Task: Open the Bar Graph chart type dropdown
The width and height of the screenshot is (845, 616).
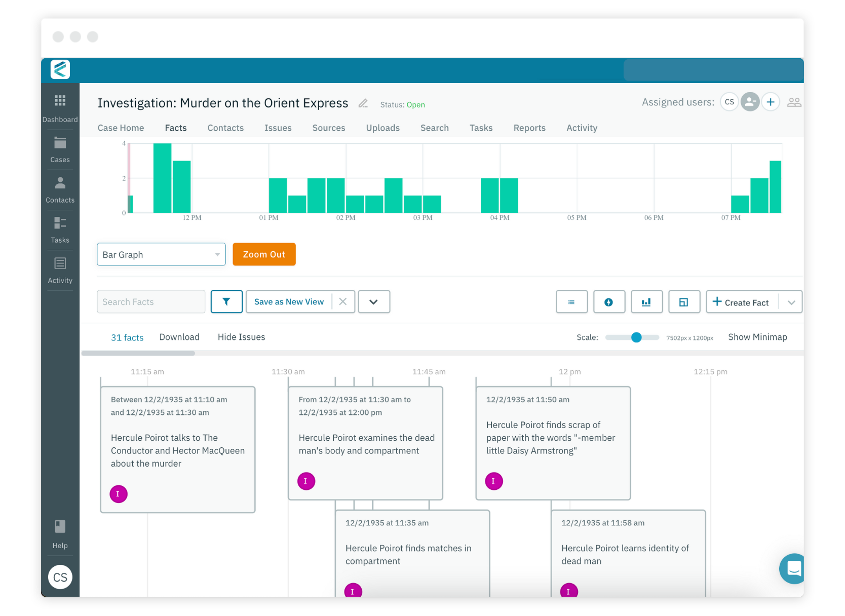Action: pos(161,254)
